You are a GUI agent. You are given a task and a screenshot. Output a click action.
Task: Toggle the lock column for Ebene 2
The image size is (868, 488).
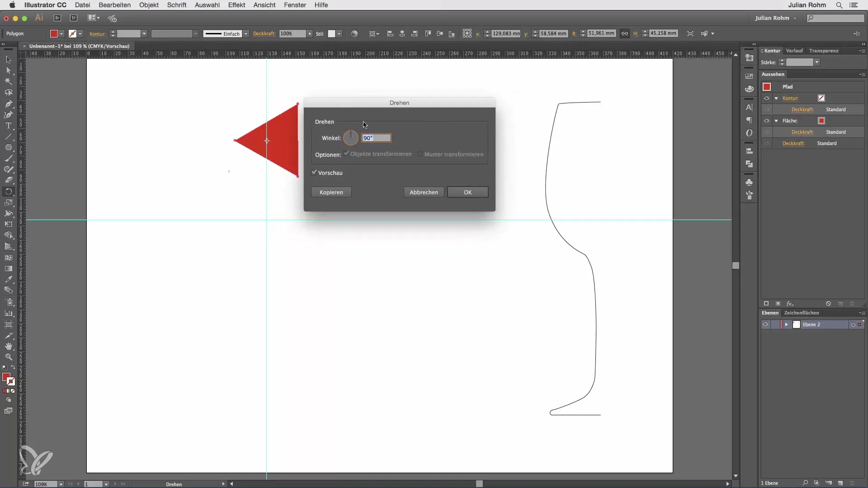pos(775,324)
